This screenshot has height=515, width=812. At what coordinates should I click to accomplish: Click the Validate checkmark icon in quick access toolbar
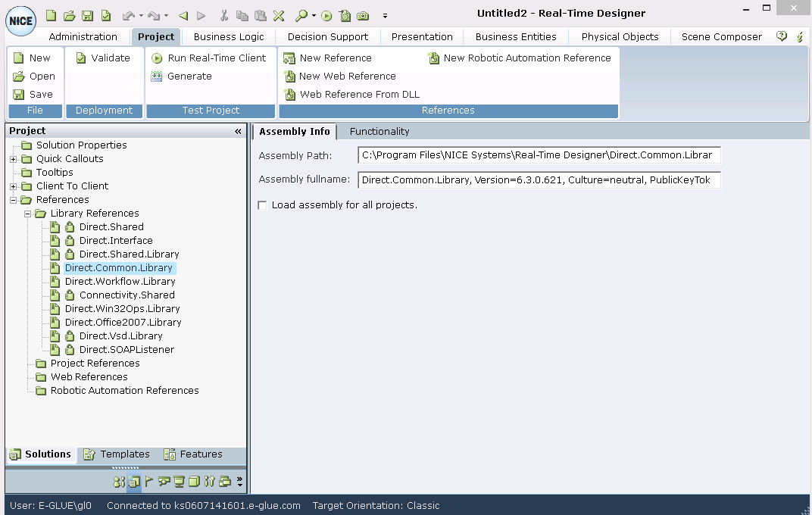[x=106, y=16]
